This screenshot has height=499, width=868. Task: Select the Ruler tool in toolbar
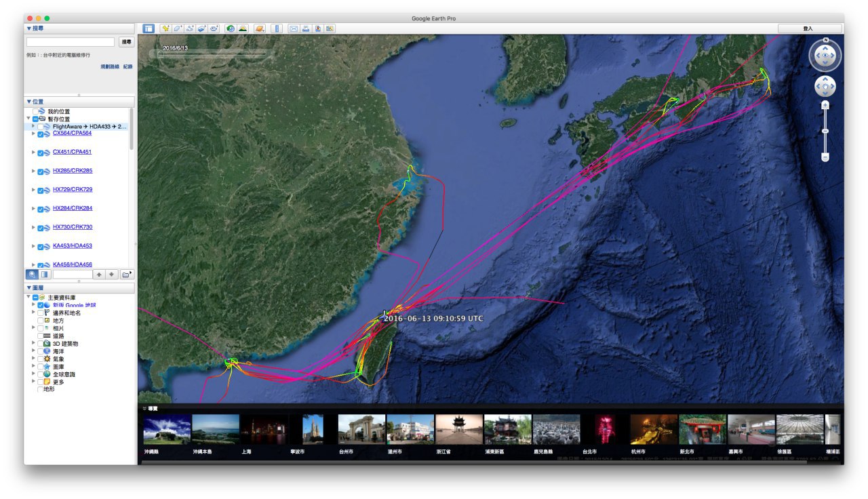tap(276, 28)
